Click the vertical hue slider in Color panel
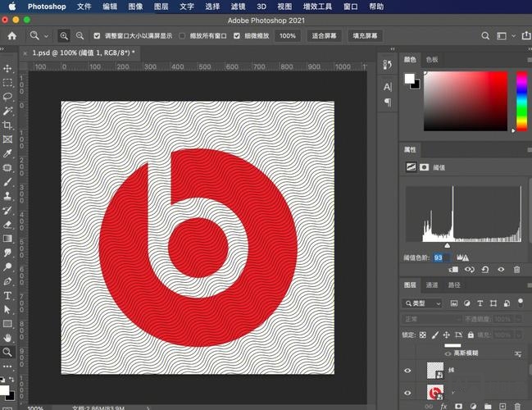Screen dimensions: 532x410 (x=521, y=100)
